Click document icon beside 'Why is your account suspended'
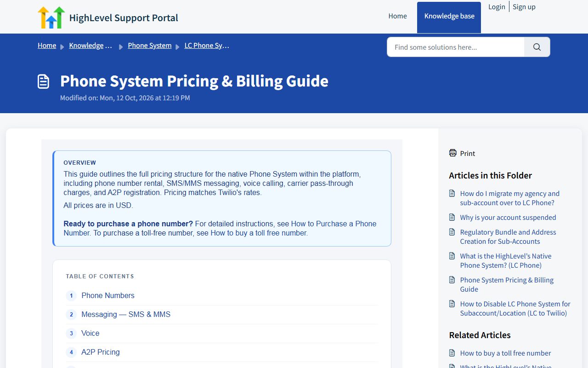The image size is (588, 368). [452, 217]
